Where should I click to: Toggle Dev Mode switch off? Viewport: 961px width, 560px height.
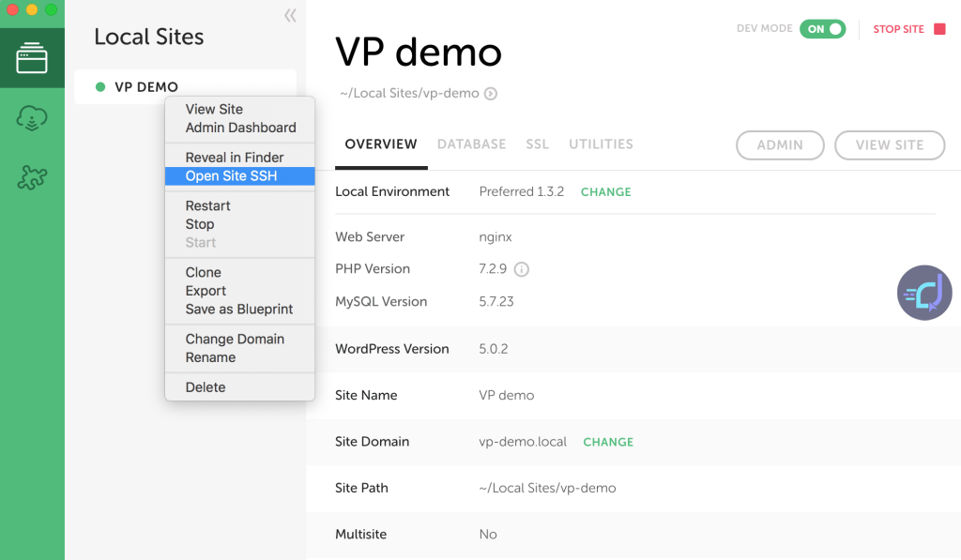(822, 29)
